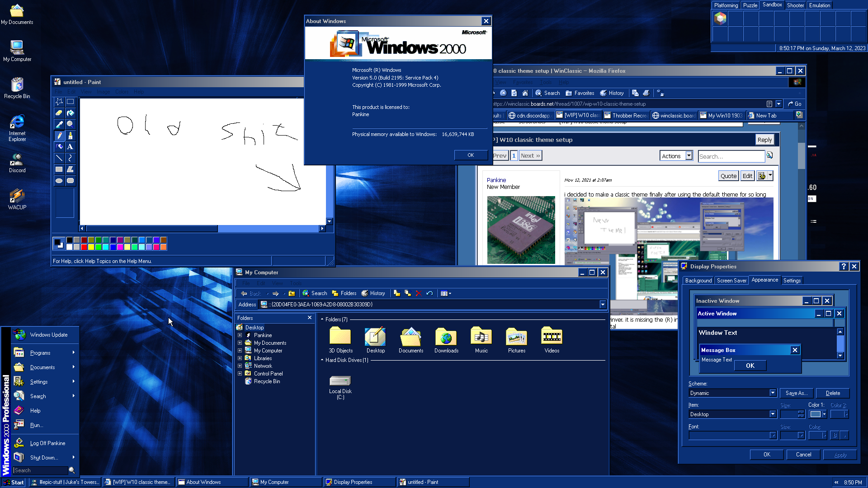Image resolution: width=868 pixels, height=488 pixels.
Task: Switch to the Settings tab in Display Properties
Action: tap(792, 281)
